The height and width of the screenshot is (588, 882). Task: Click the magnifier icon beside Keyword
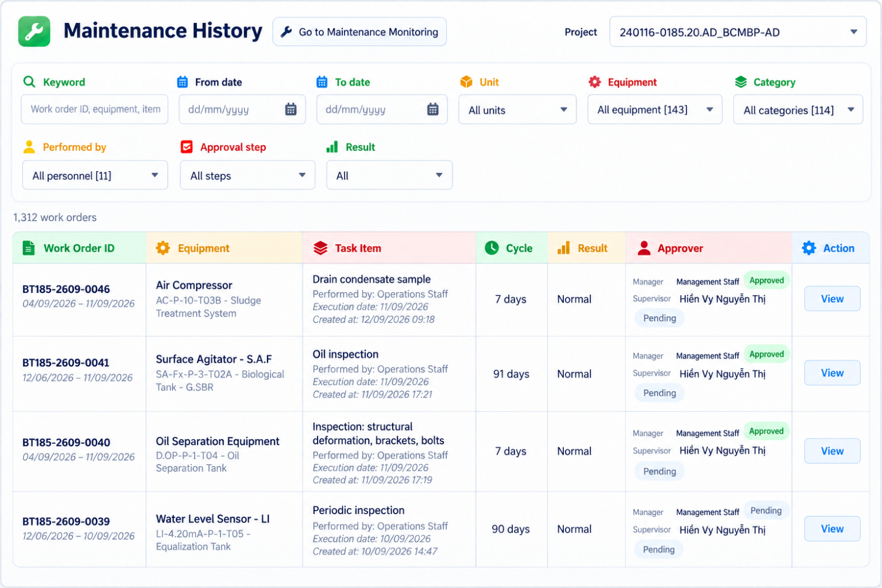[x=29, y=82]
